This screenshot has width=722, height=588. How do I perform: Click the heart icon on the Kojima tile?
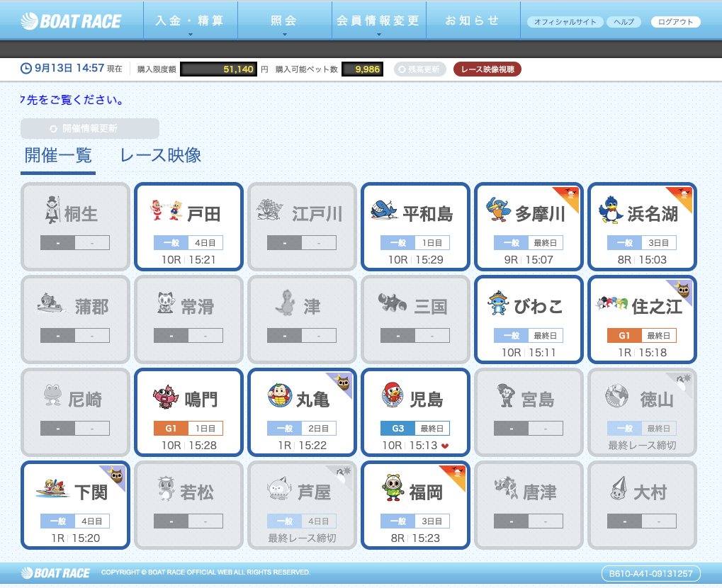click(x=444, y=446)
